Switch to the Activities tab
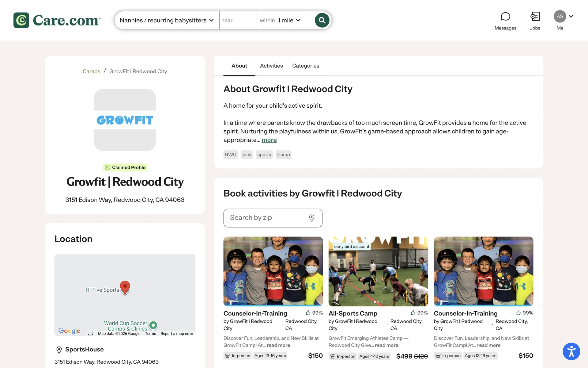 [271, 66]
